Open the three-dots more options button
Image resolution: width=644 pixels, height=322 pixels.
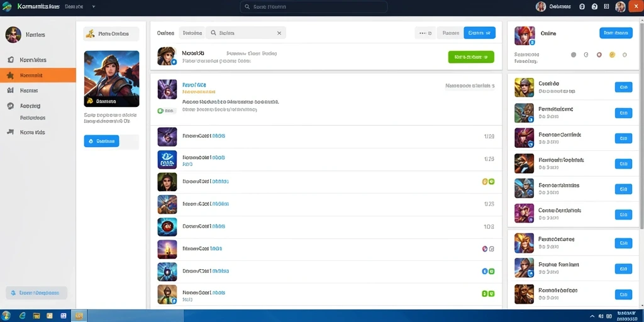(425, 33)
